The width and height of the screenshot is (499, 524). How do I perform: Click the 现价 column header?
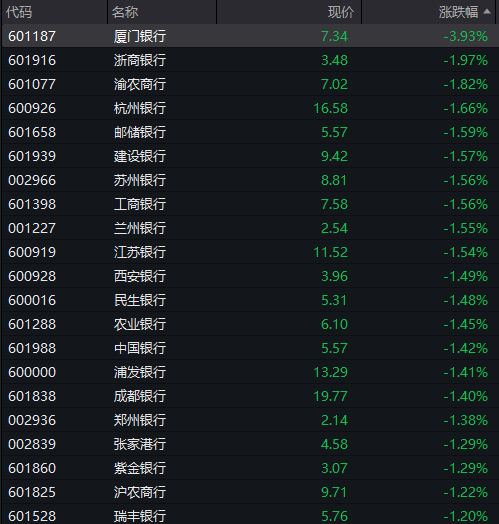[341, 12]
